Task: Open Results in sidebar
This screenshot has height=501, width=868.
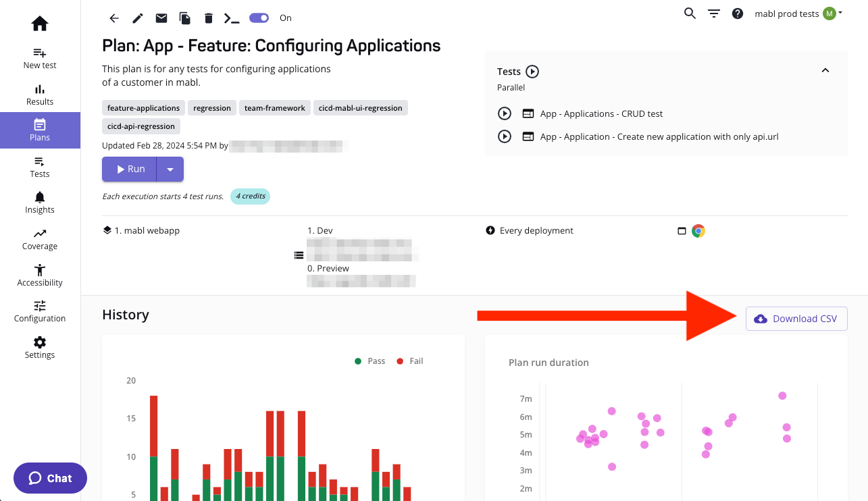Action: (x=40, y=95)
